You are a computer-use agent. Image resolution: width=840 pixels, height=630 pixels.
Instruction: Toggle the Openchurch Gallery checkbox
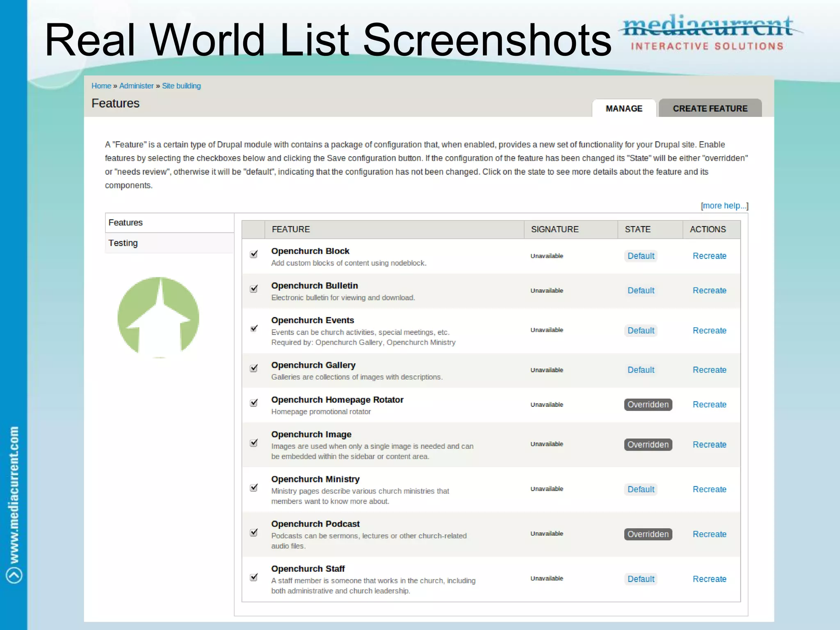click(x=254, y=368)
